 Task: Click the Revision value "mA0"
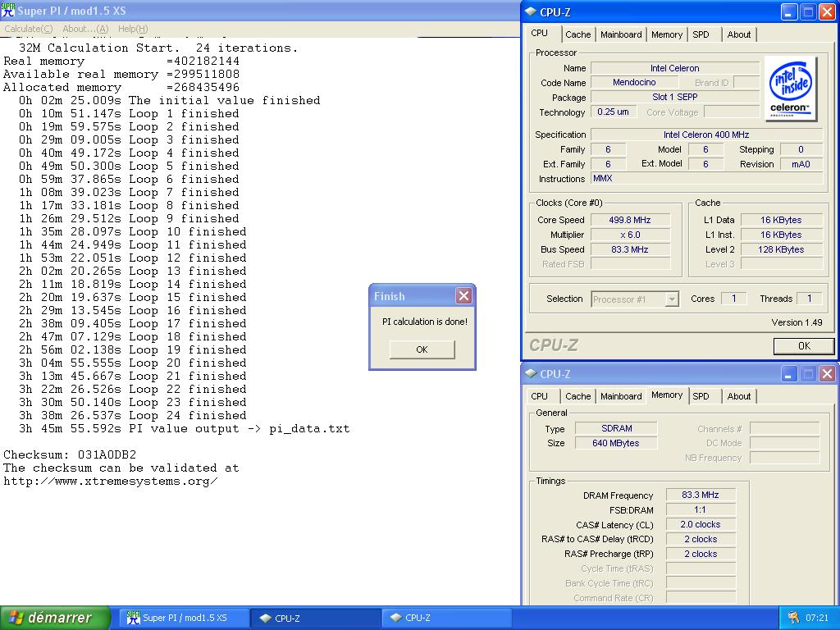click(801, 164)
